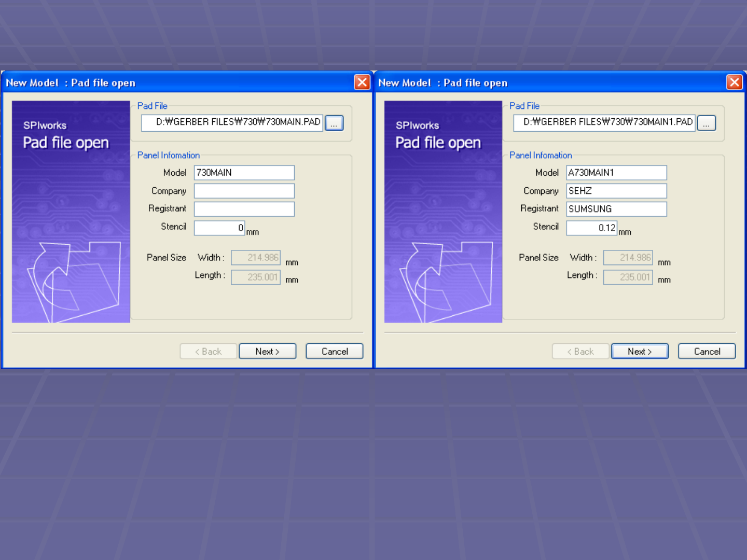Select the Model field containing 730MAIN
Image resolution: width=747 pixels, height=560 pixels.
click(x=244, y=173)
